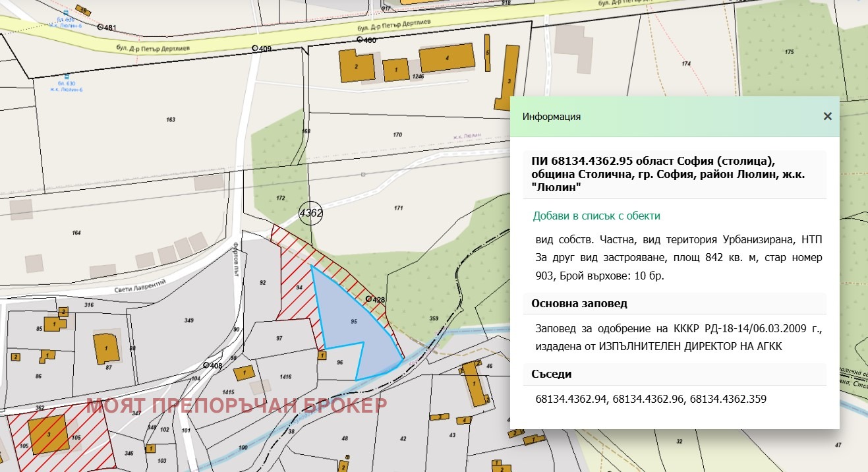The height and width of the screenshot is (472, 868).
Task: Select the blue block symbol labeled бл. 630
Action: [65, 77]
